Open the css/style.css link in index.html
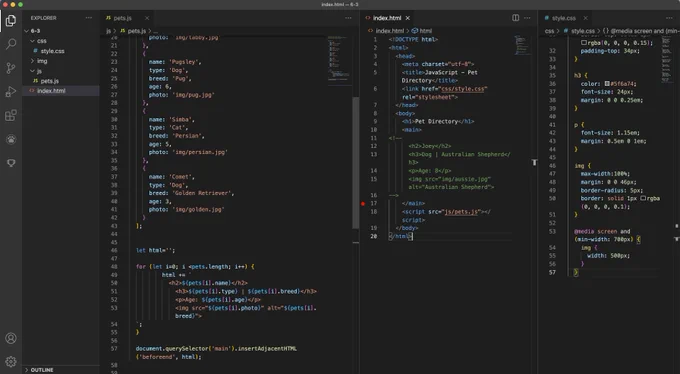Image resolution: width=680 pixels, height=374 pixels. tap(463, 89)
